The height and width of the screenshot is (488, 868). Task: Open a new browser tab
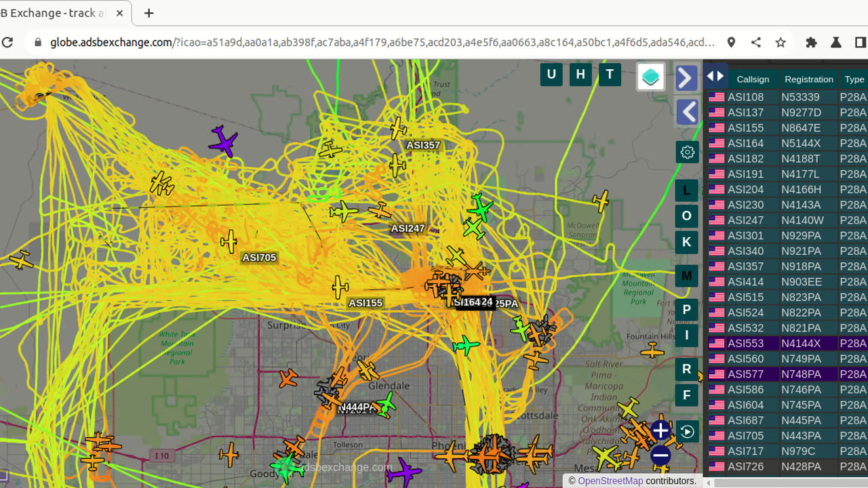point(149,13)
